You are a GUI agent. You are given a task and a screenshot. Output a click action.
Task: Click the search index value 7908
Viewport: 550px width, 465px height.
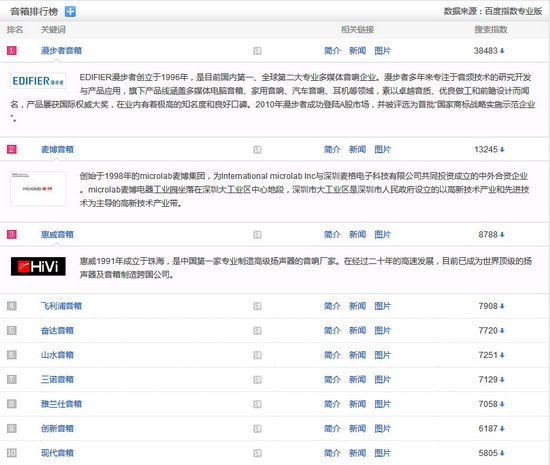pyautogui.click(x=488, y=306)
